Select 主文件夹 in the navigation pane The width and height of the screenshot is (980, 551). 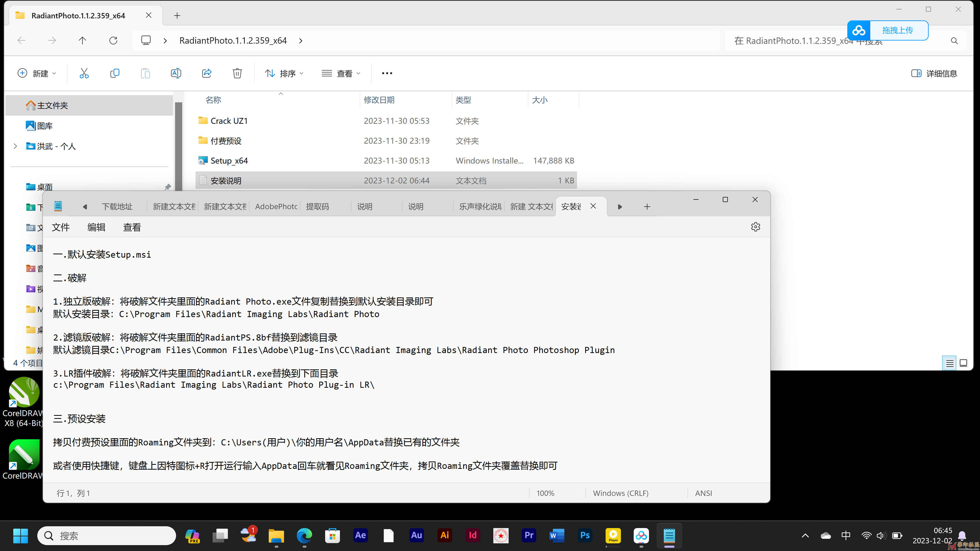point(89,105)
